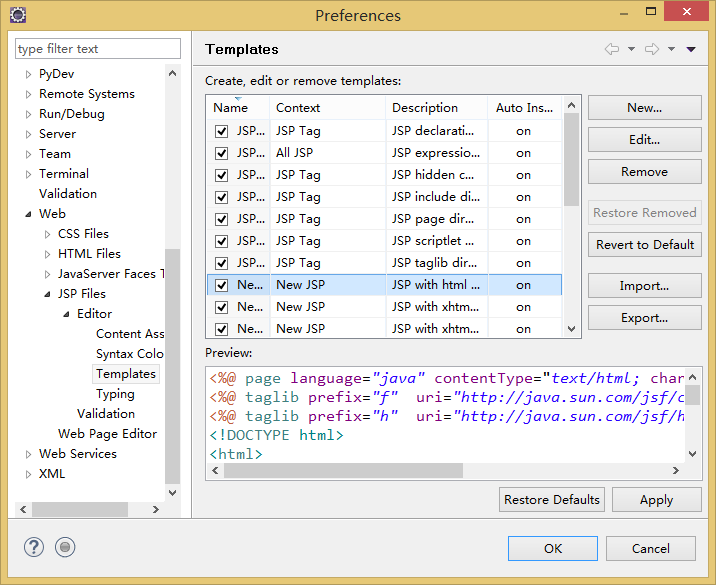Click the Import... button
Image resolution: width=716 pixels, height=585 pixels.
(x=644, y=286)
